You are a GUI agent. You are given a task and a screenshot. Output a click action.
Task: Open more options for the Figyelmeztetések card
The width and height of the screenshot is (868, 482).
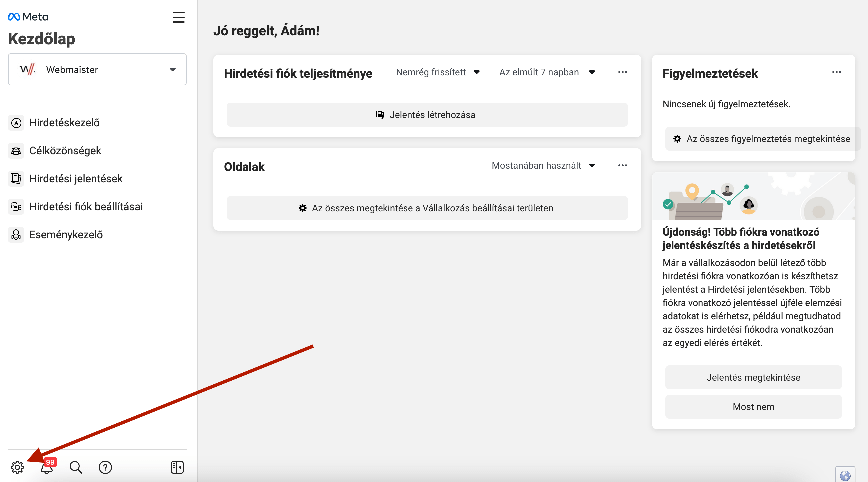[x=837, y=72]
